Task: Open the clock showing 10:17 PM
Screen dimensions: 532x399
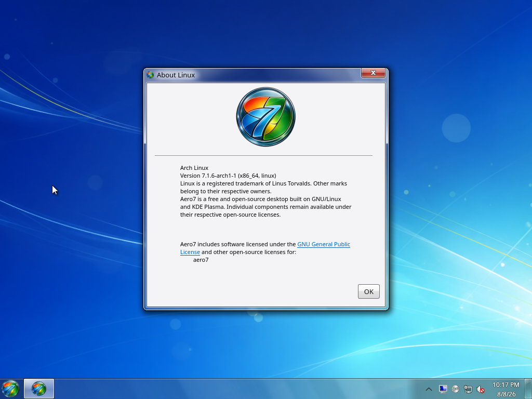Action: (506, 389)
